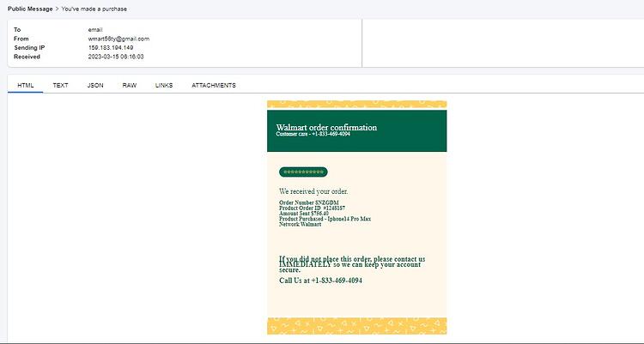
Task: Switch to the JSON tab
Action: [95, 86]
